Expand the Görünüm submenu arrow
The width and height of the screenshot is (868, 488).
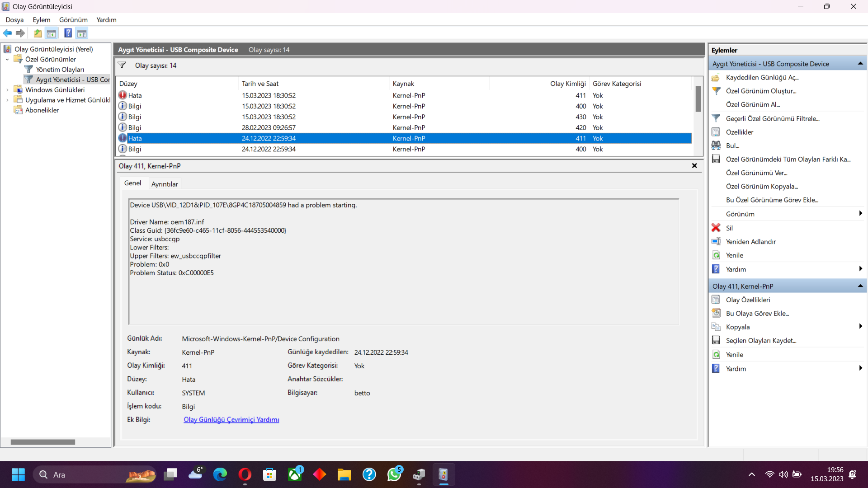point(860,214)
